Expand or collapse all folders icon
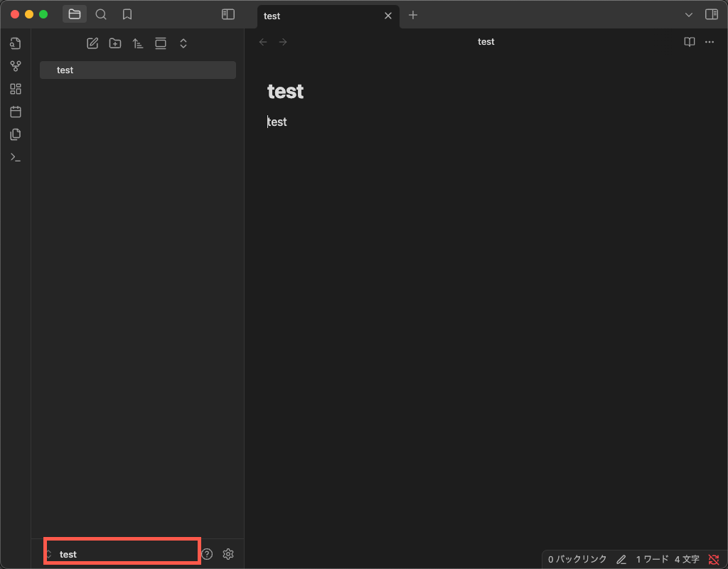Viewport: 728px width, 569px height. [183, 43]
